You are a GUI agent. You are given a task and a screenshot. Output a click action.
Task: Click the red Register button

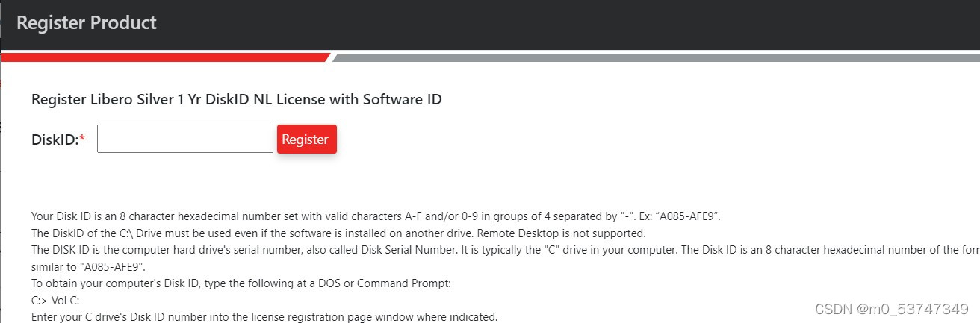[x=306, y=139]
